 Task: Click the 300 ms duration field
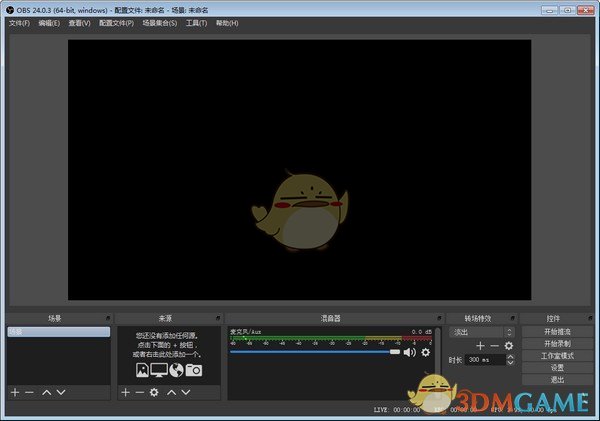(x=485, y=360)
